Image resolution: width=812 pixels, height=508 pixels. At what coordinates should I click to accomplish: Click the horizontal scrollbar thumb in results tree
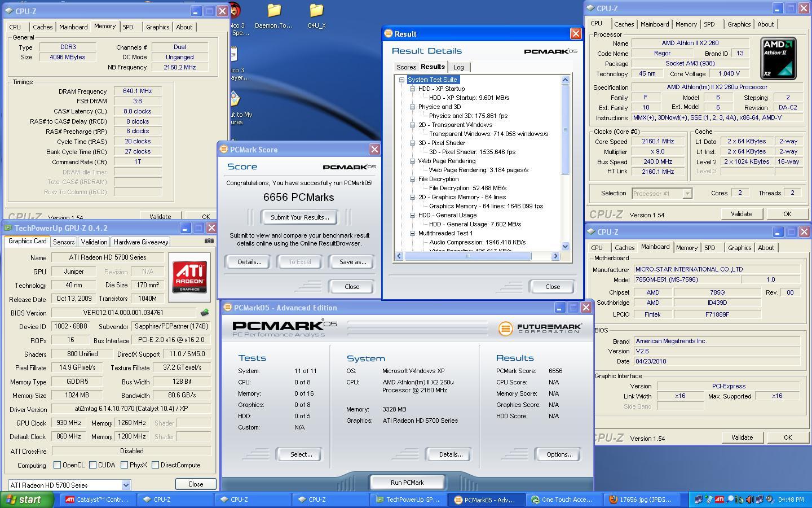click(x=467, y=256)
